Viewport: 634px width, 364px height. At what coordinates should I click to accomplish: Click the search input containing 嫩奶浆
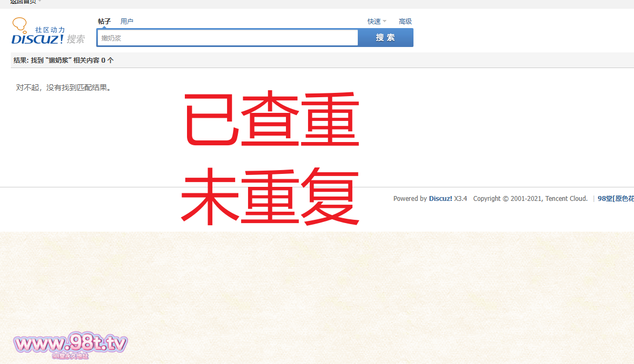pyautogui.click(x=227, y=38)
